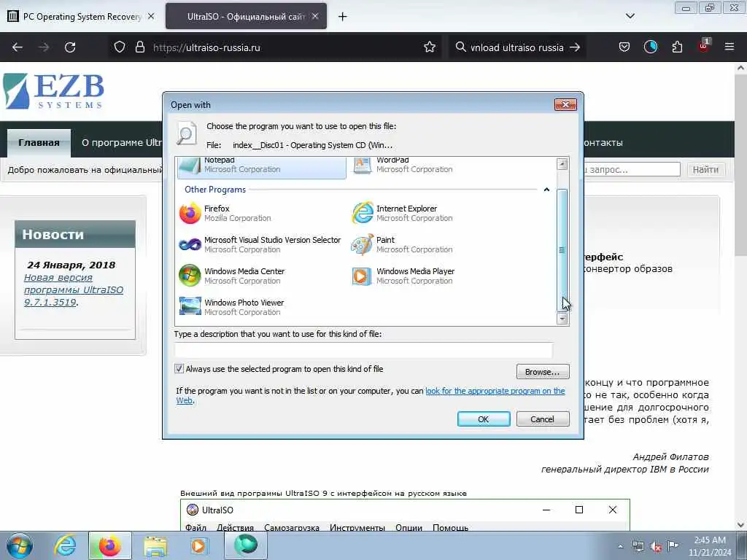Open news link Новая версия программы UltraISO
747x560 pixels.
[74, 289]
